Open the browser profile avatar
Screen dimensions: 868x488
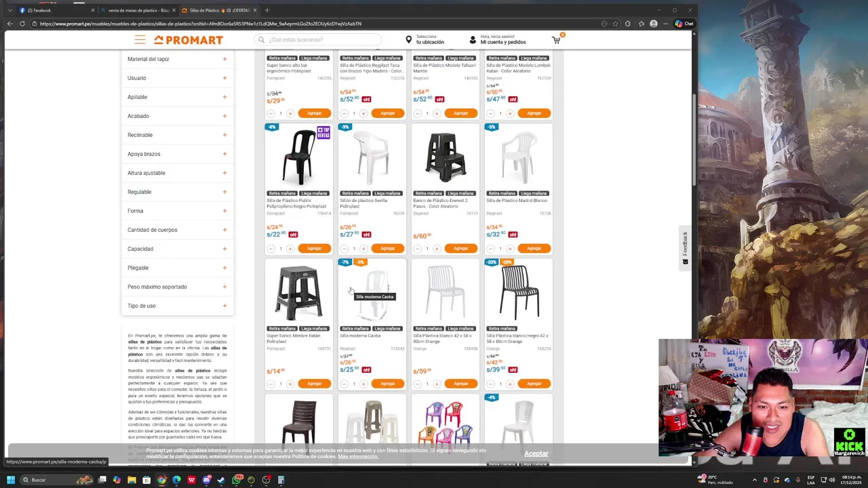coord(653,24)
